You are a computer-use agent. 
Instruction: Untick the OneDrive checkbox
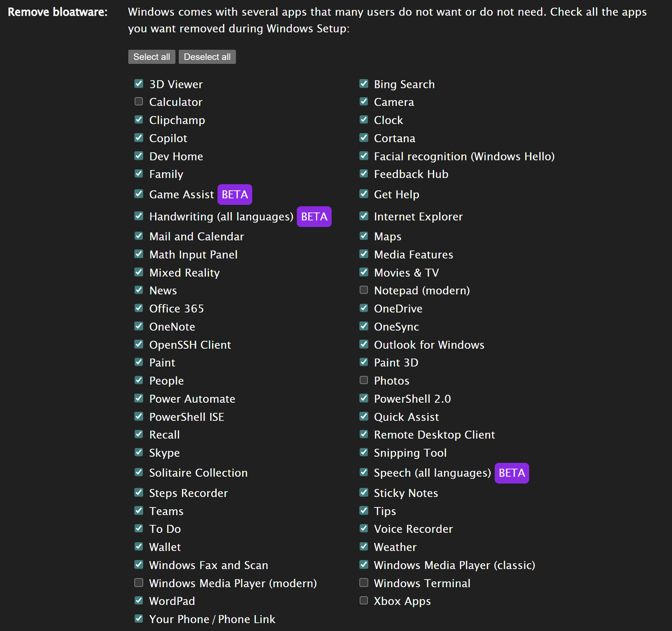point(364,308)
